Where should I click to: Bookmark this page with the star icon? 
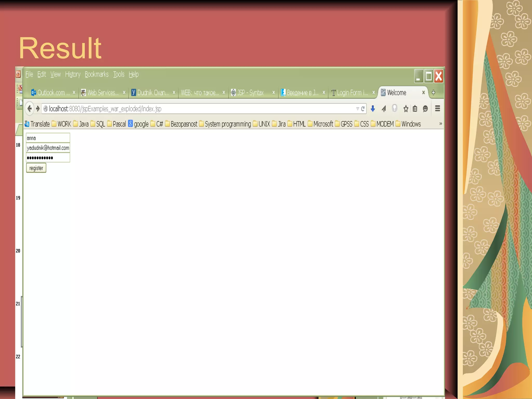(x=406, y=109)
